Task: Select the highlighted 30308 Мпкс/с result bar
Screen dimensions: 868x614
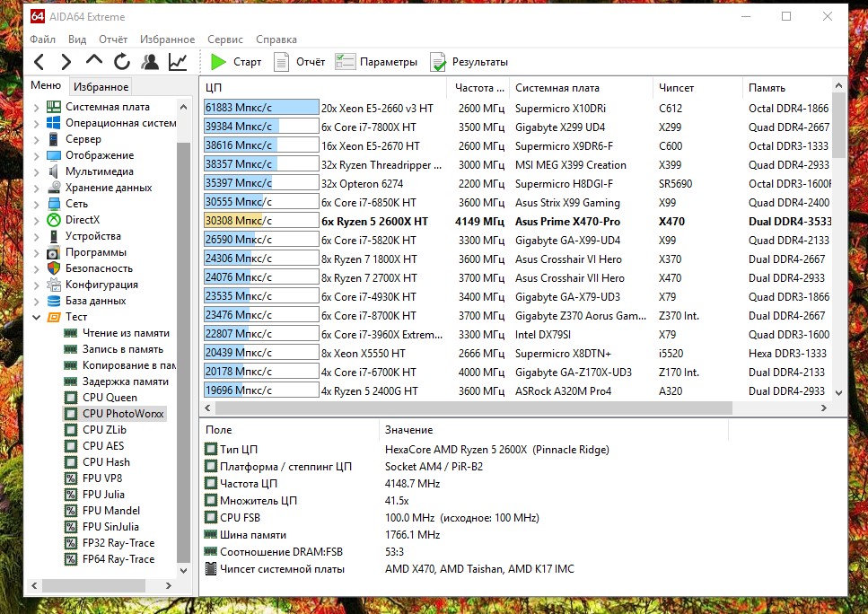Action: point(261,220)
